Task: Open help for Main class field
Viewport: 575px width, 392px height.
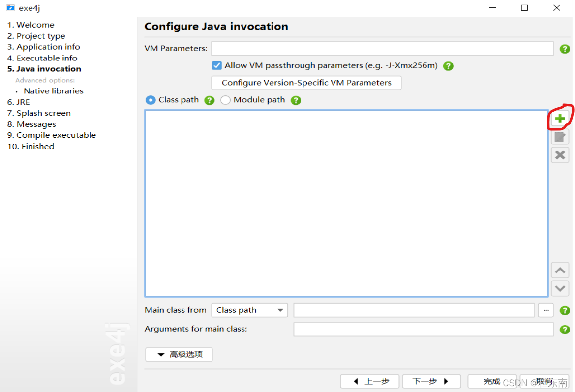Action: pyautogui.click(x=565, y=310)
